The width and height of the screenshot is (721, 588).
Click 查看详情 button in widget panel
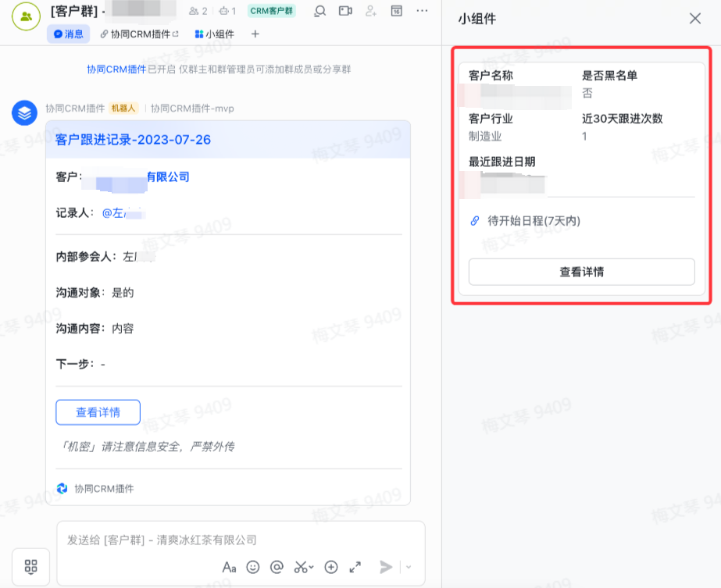(x=581, y=272)
